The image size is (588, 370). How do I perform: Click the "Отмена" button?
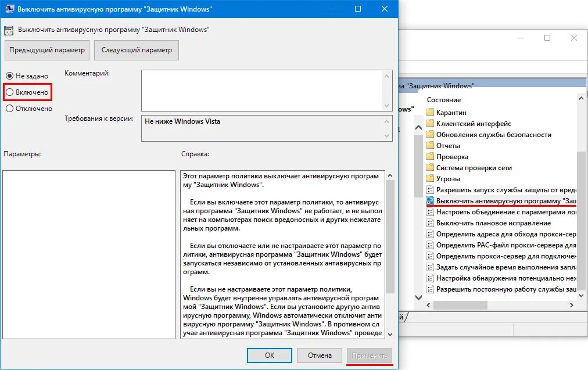(320, 355)
